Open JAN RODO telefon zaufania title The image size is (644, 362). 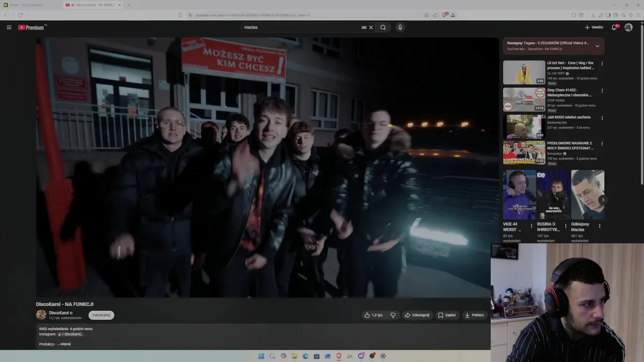[569, 117]
